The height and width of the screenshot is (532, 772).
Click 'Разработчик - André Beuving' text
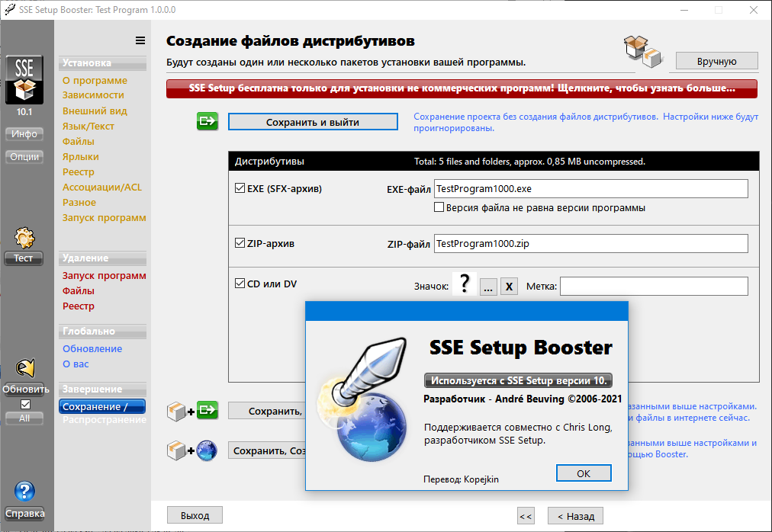(494, 399)
